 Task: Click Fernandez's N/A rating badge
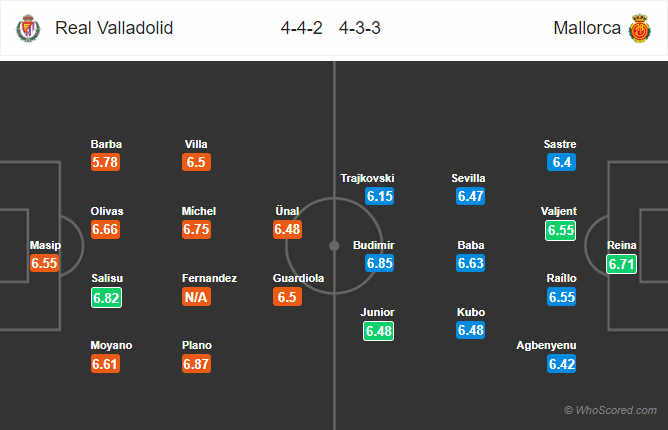198,298
